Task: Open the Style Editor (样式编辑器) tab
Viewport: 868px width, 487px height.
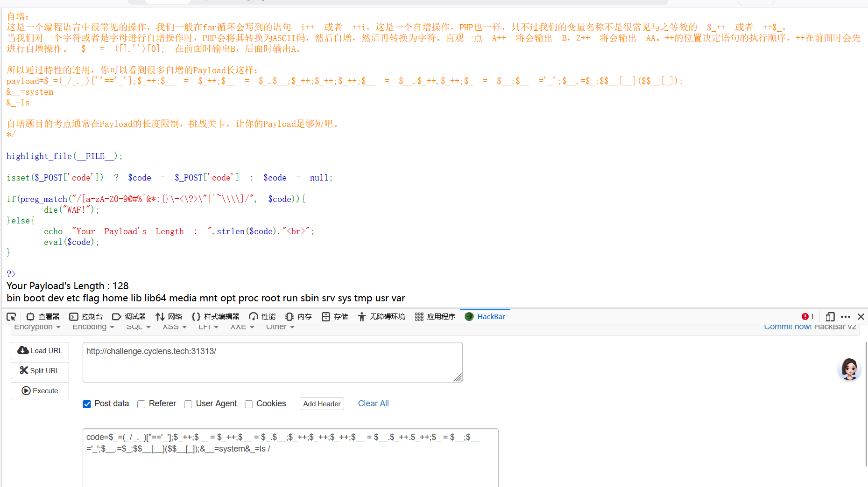Action: (x=215, y=317)
